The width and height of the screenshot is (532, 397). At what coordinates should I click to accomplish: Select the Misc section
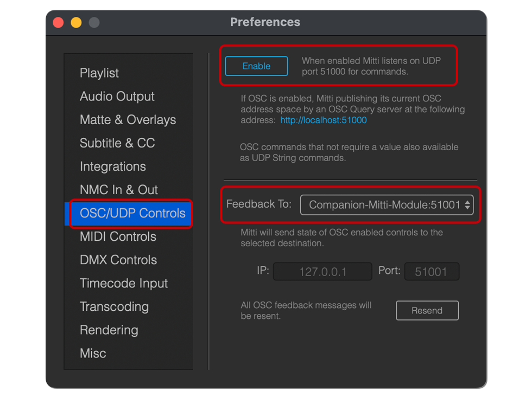click(x=93, y=353)
